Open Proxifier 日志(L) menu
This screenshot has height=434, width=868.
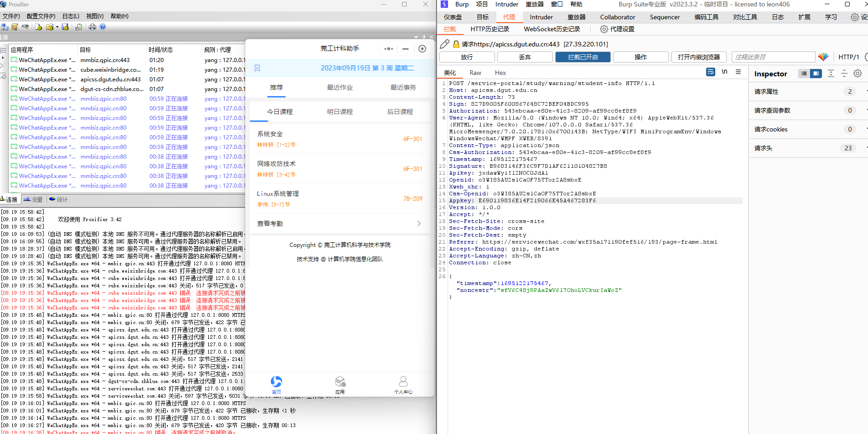pos(71,16)
